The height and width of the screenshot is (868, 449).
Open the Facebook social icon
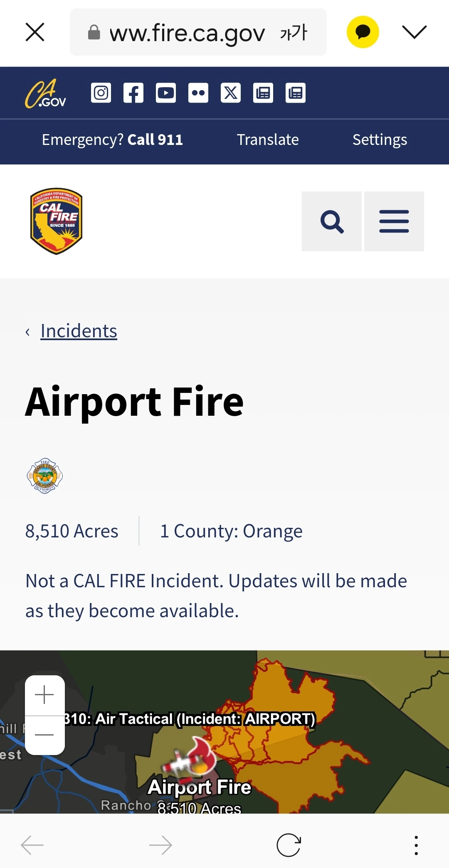coord(133,93)
